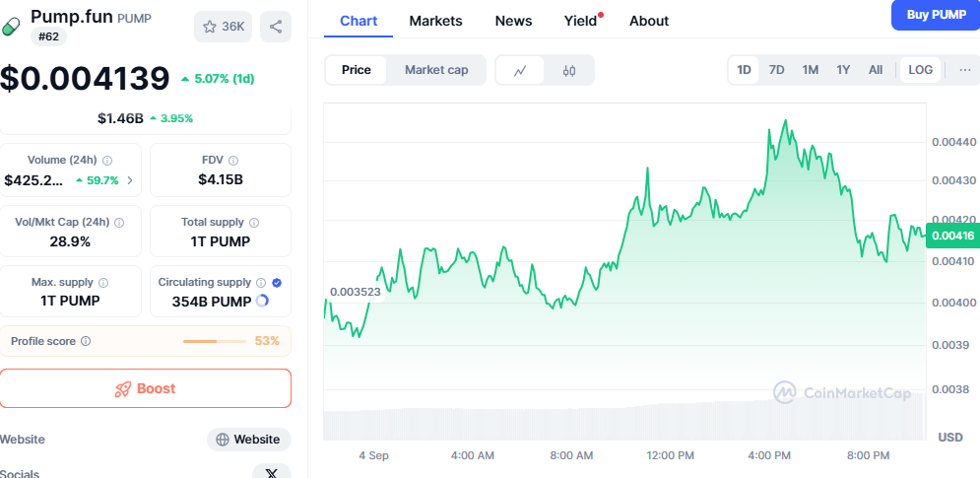The width and height of the screenshot is (980, 478).
Task: Open the Website dropdown button
Action: pos(249,440)
